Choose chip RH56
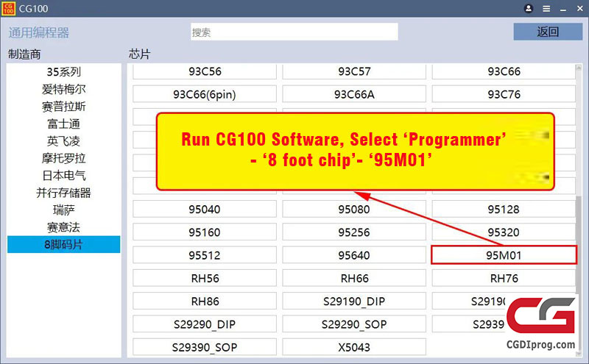589x364 pixels. point(205,278)
